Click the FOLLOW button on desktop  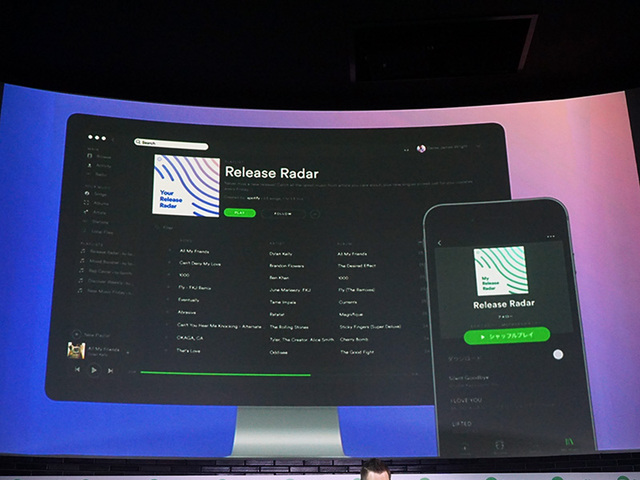click(x=283, y=213)
